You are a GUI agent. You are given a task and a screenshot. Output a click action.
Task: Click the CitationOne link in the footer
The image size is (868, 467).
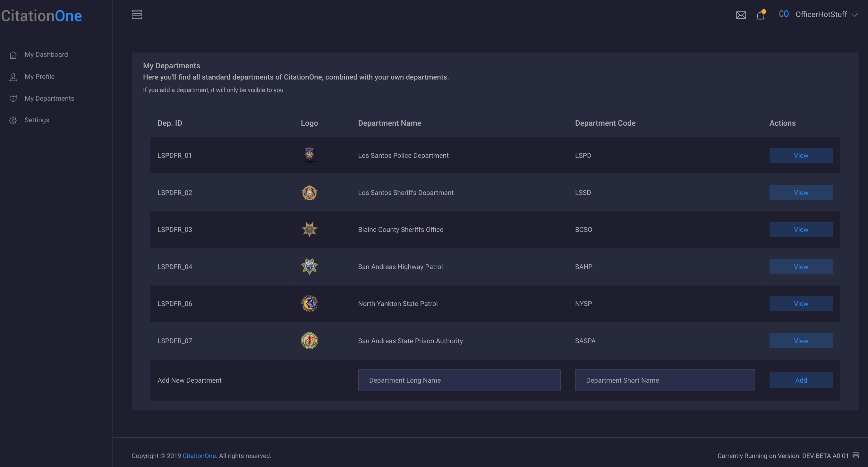pyautogui.click(x=199, y=455)
